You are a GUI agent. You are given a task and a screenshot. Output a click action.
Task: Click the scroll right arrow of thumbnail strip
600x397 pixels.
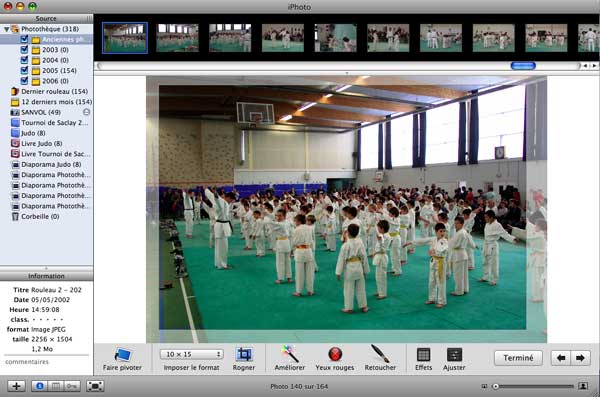click(x=594, y=66)
